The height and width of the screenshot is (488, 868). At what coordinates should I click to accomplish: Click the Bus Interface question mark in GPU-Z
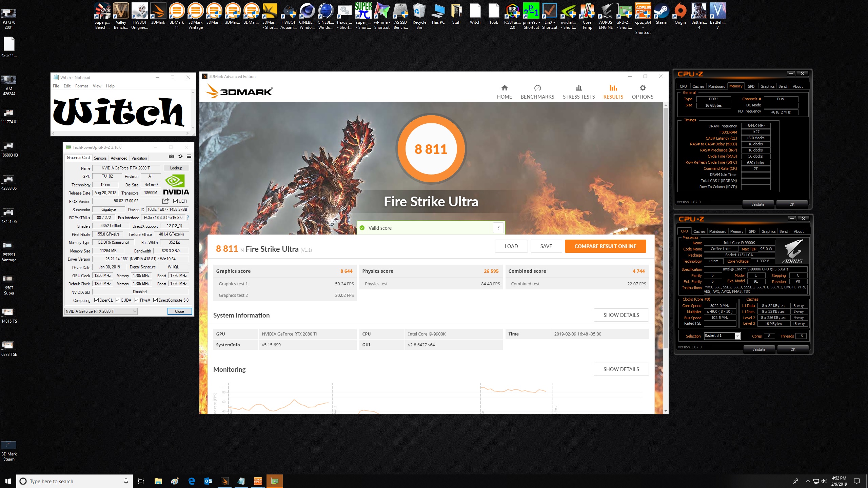tap(188, 218)
